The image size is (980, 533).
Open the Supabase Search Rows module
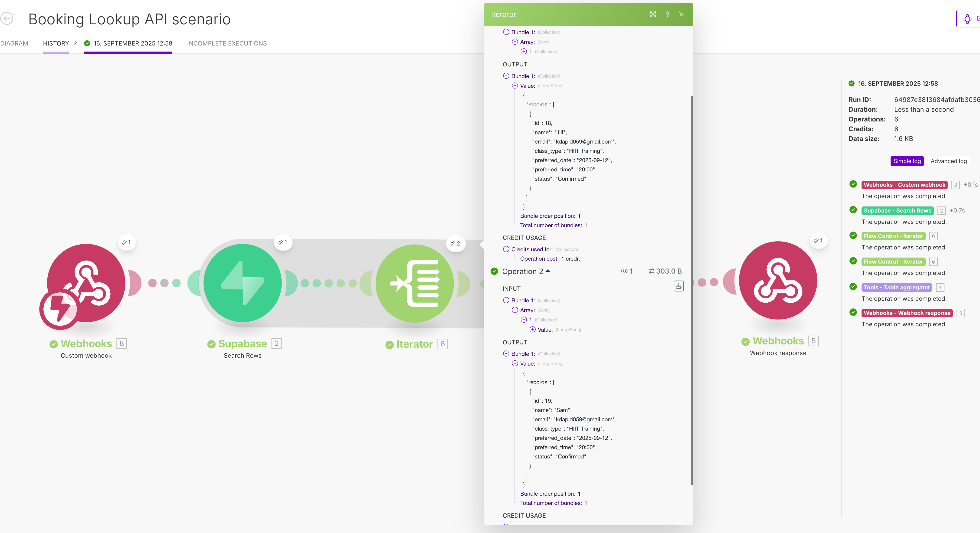point(242,283)
